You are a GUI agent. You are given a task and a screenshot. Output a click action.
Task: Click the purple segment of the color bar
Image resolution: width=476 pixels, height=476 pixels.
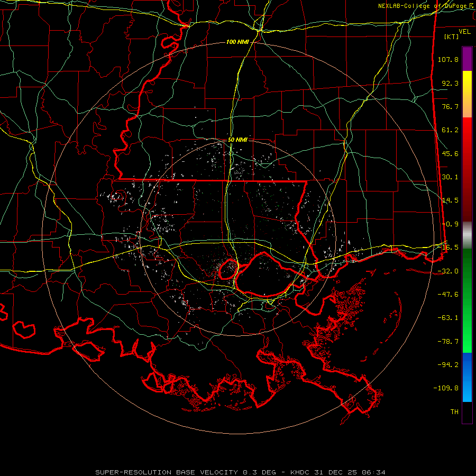tap(467, 59)
